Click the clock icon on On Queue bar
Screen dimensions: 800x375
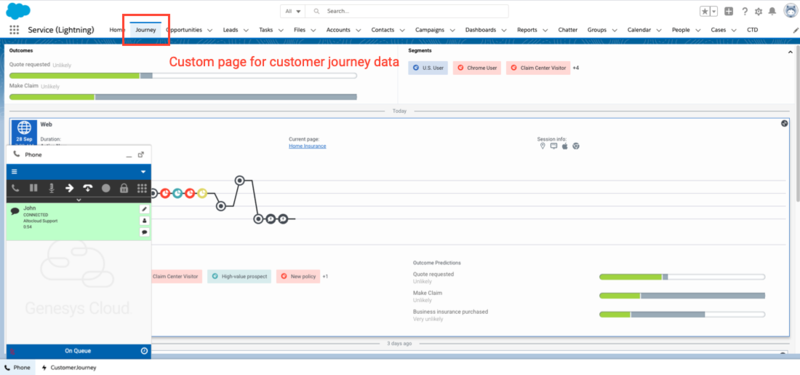[x=144, y=351]
